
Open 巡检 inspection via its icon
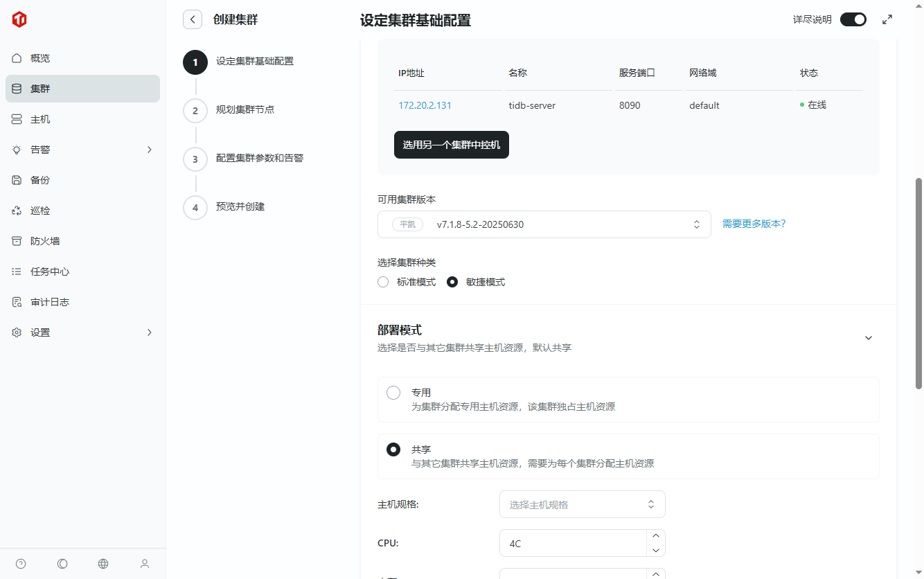[17, 211]
